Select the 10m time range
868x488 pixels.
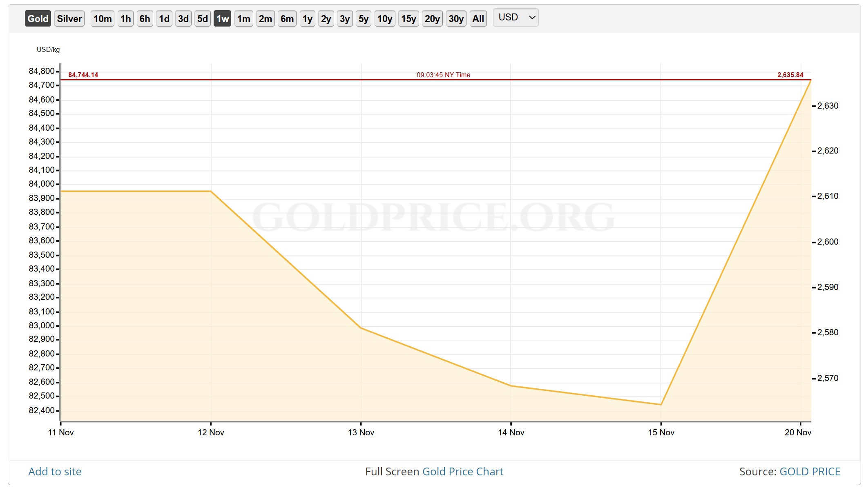click(x=103, y=19)
